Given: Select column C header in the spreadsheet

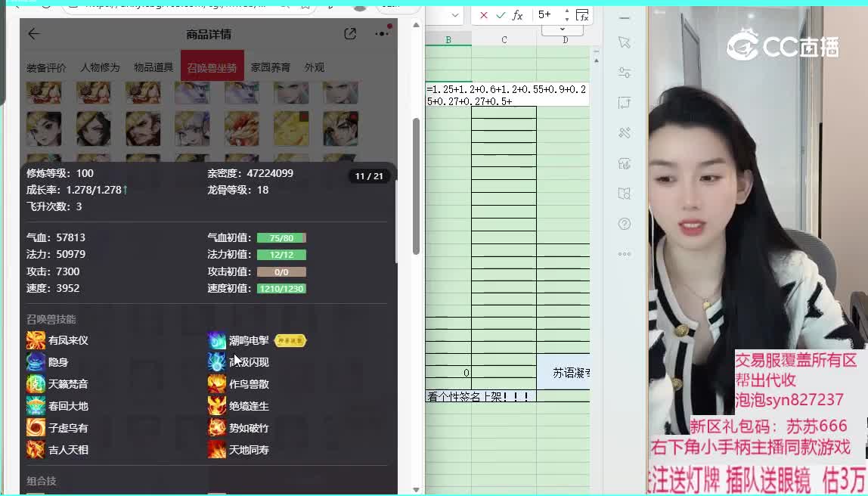Looking at the screenshot, I should coord(504,40).
